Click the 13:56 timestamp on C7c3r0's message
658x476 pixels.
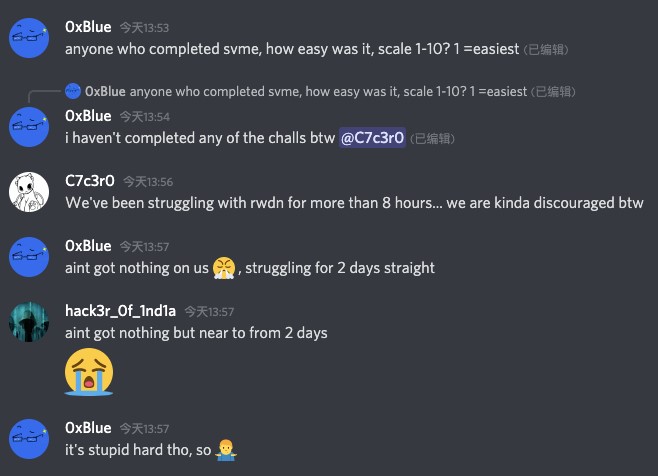click(148, 182)
